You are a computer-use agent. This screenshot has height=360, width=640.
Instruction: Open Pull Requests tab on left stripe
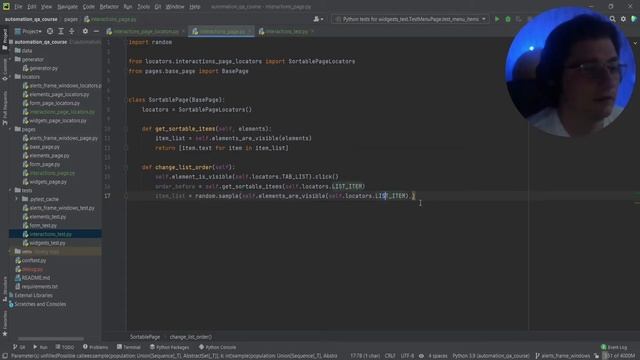tap(4, 108)
